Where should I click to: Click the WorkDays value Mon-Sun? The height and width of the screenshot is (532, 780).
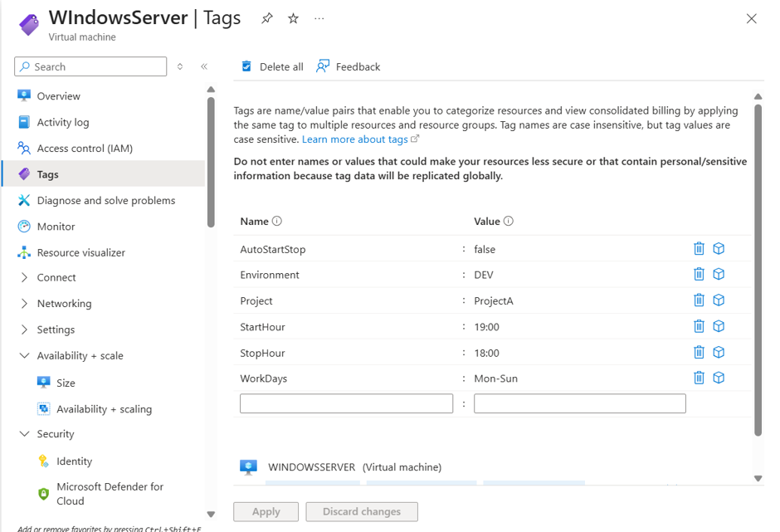pos(495,378)
